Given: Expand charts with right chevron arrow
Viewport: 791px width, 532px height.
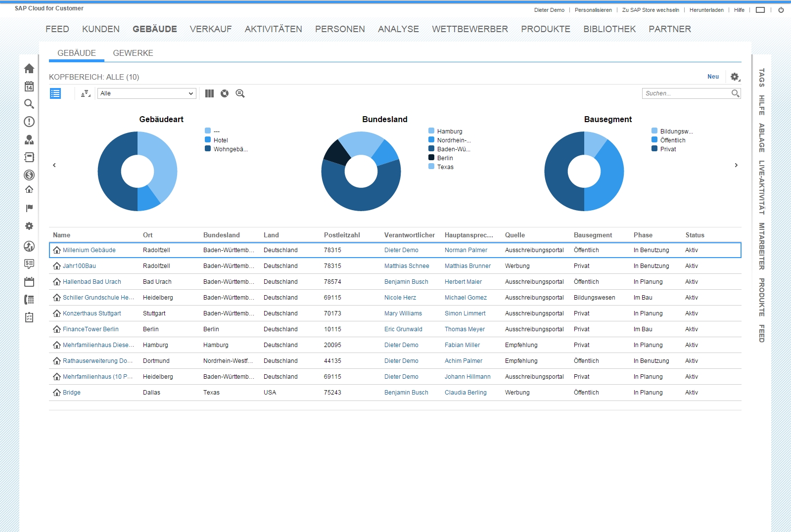Looking at the screenshot, I should tap(736, 165).
